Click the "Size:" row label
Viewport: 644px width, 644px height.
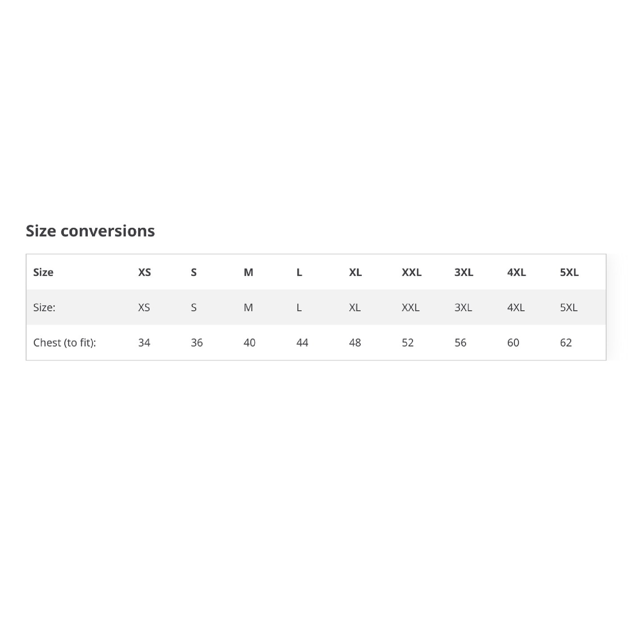click(44, 308)
